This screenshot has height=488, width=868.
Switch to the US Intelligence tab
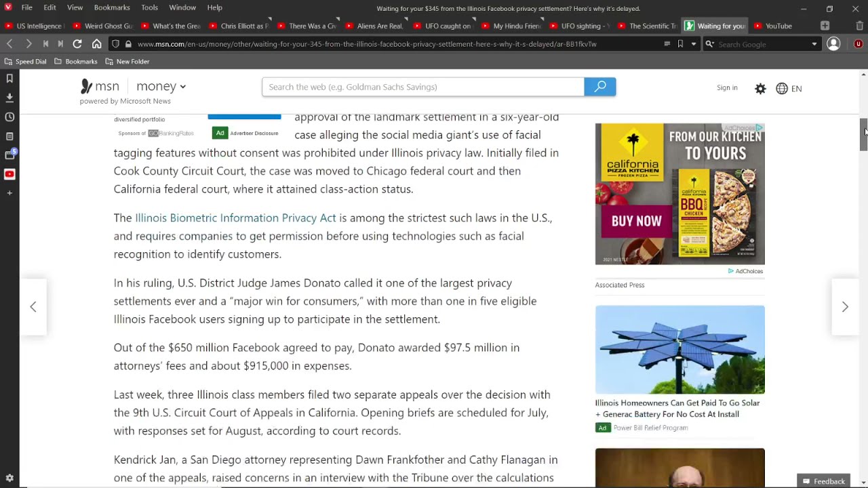(34, 26)
